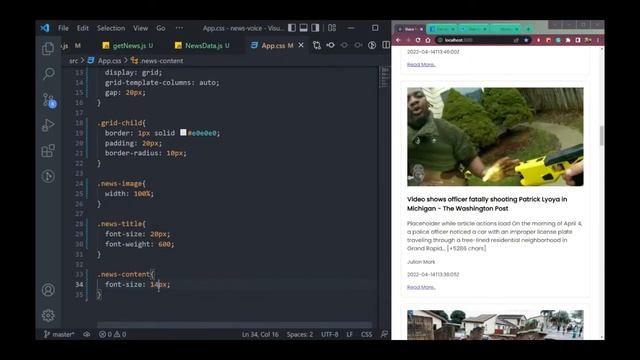Click the Open Changes compare icon
640x360 pixels.
point(317,45)
